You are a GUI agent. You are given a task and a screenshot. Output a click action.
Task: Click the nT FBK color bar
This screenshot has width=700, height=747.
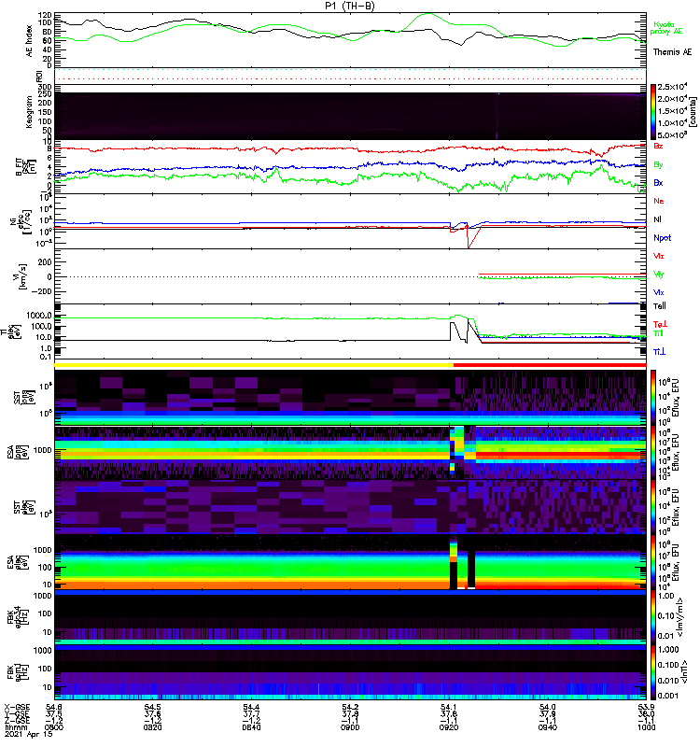(x=653, y=672)
